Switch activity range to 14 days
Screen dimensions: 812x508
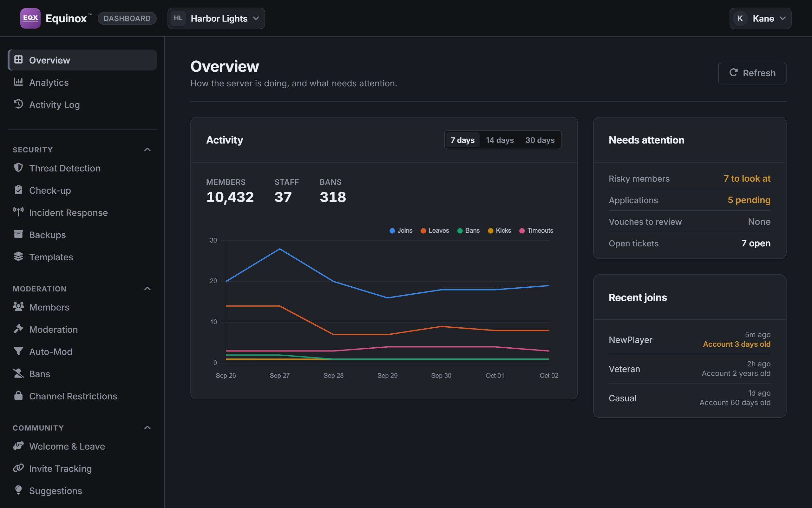tap(500, 140)
